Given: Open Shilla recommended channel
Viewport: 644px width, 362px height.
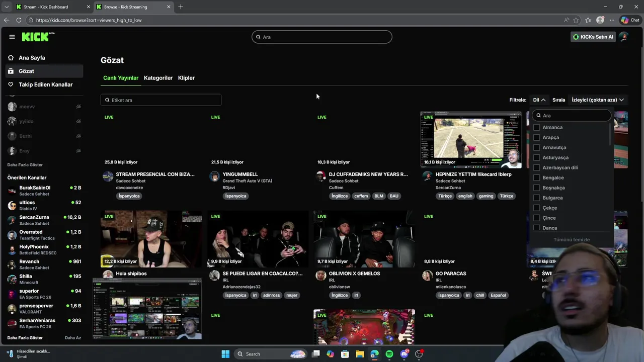Looking at the screenshot, I should 44,279.
